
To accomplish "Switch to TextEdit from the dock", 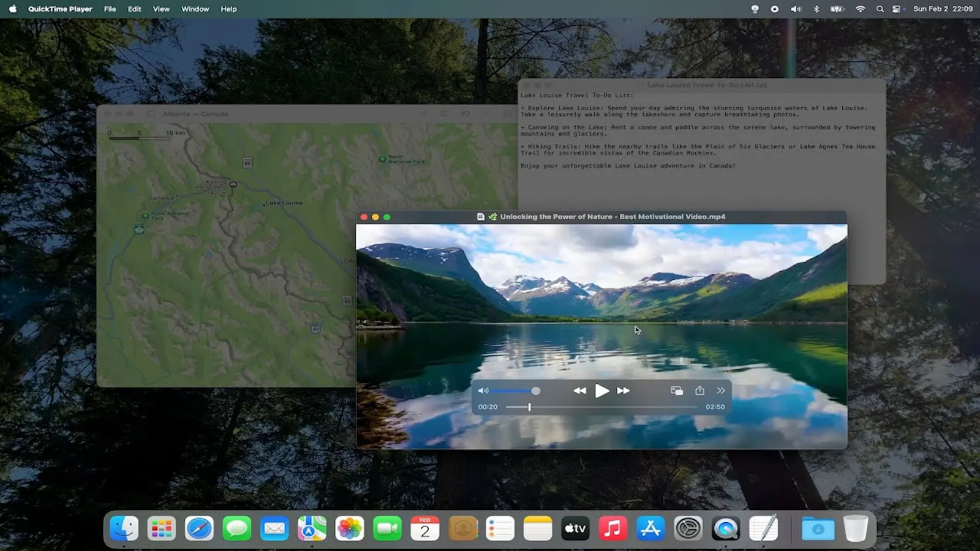I will click(763, 528).
